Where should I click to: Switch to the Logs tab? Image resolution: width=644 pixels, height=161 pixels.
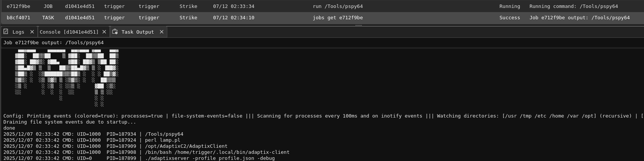[x=18, y=32]
